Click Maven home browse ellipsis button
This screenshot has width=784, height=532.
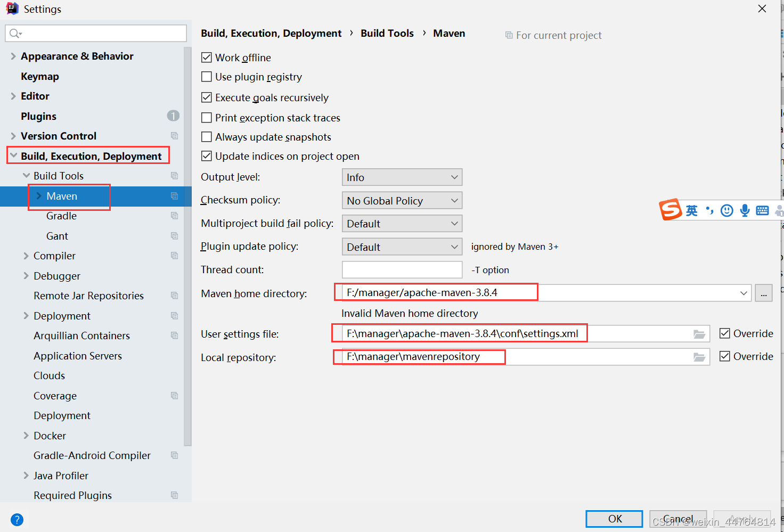pos(764,293)
